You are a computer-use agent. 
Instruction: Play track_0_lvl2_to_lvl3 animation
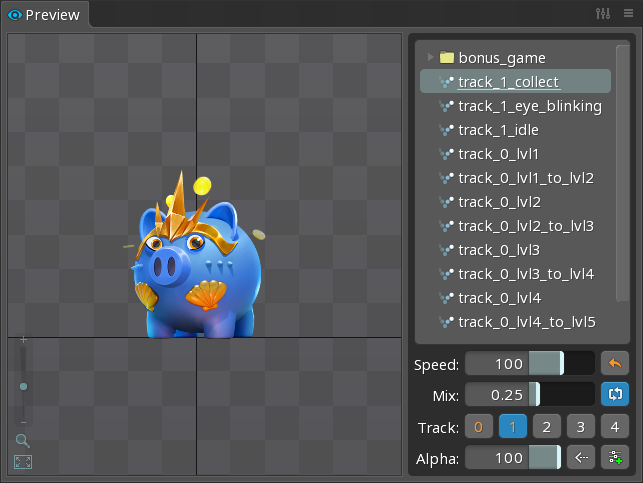click(x=525, y=226)
